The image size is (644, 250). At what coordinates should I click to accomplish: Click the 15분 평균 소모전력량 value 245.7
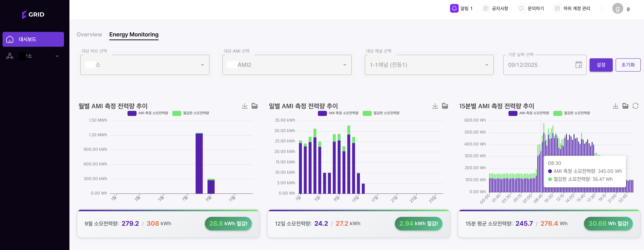coord(524,223)
